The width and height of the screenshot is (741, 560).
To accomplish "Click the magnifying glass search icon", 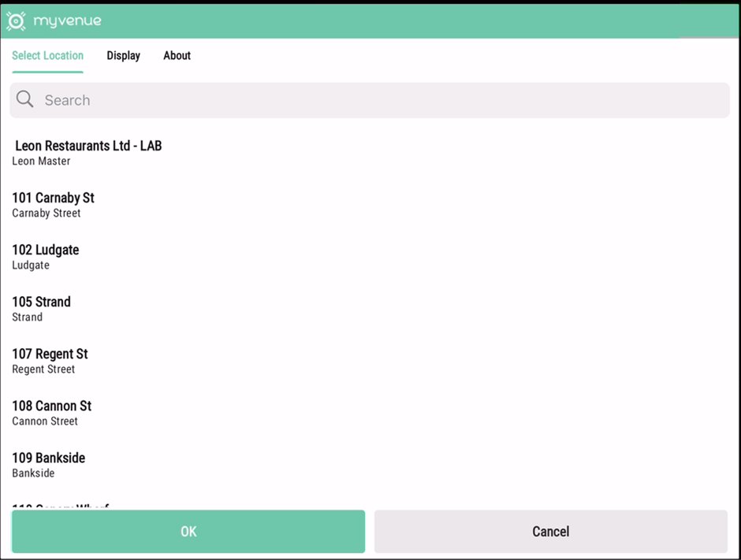I will tap(25, 99).
